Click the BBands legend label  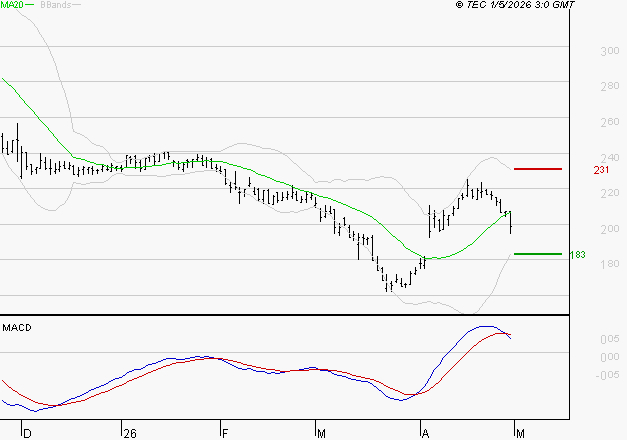[56, 5]
